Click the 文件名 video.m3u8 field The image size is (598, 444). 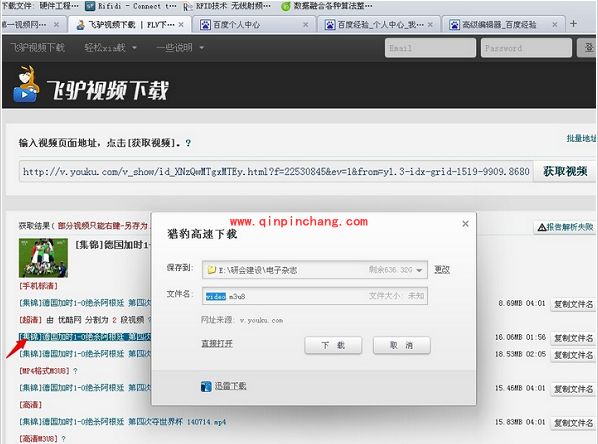click(315, 296)
